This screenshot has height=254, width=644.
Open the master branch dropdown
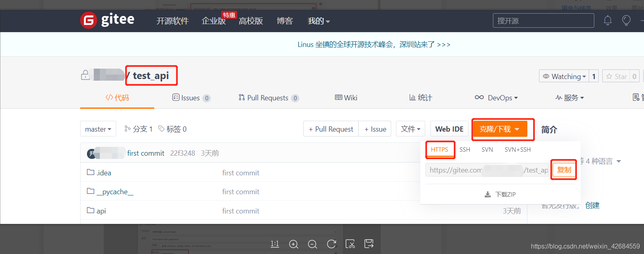click(x=98, y=129)
